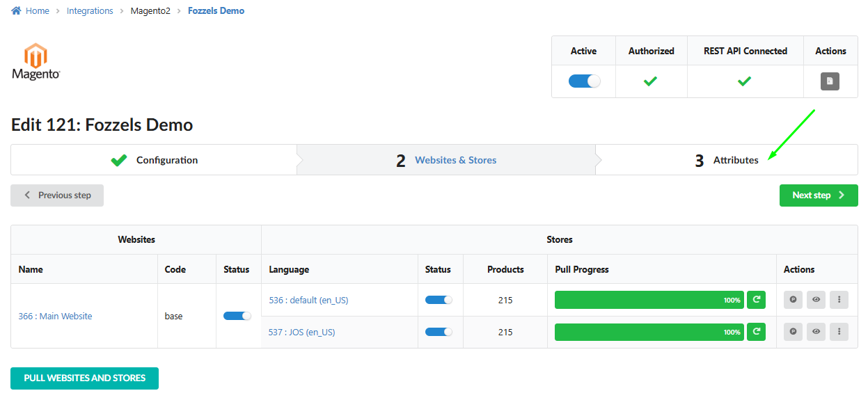This screenshot has width=868, height=400.
Task: Click the P icon for 537 JOS store
Action: click(793, 332)
